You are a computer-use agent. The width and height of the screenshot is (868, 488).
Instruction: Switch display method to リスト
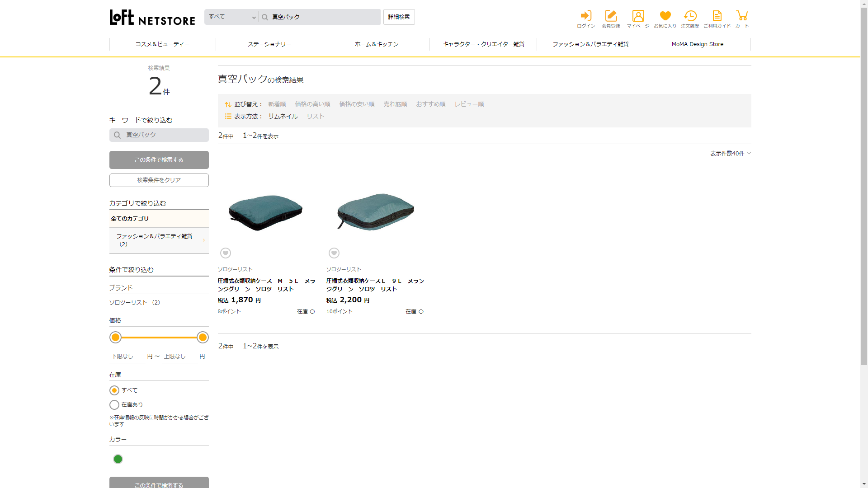tap(316, 117)
